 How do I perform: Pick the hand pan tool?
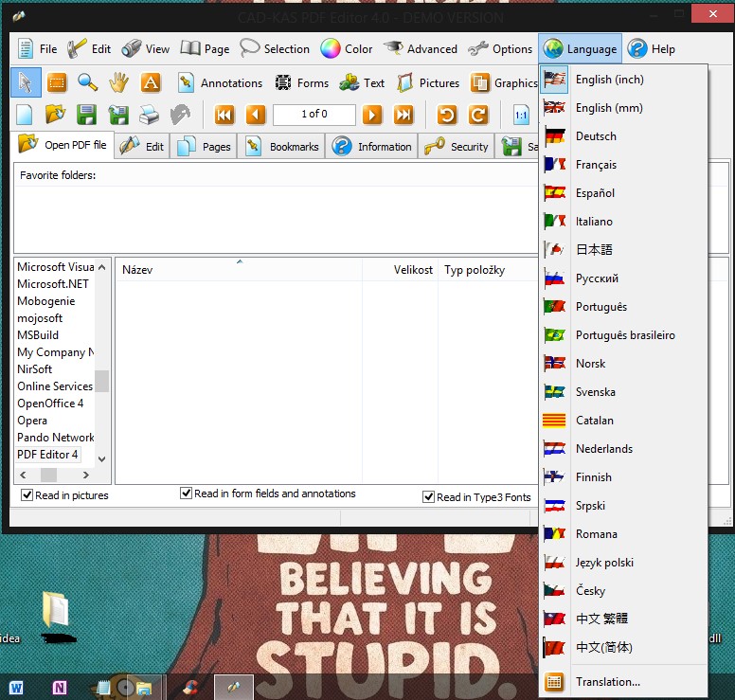118,82
